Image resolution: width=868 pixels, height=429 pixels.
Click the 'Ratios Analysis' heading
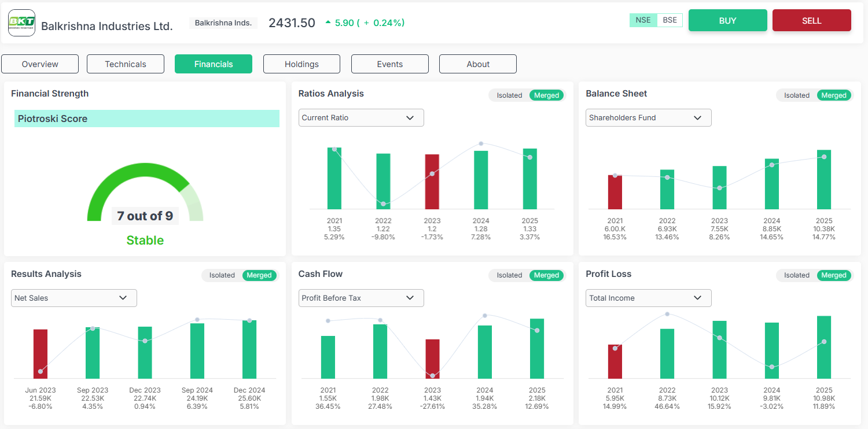331,94
